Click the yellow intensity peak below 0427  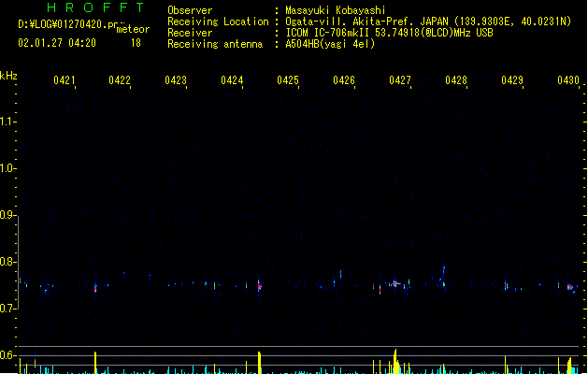coord(395,361)
